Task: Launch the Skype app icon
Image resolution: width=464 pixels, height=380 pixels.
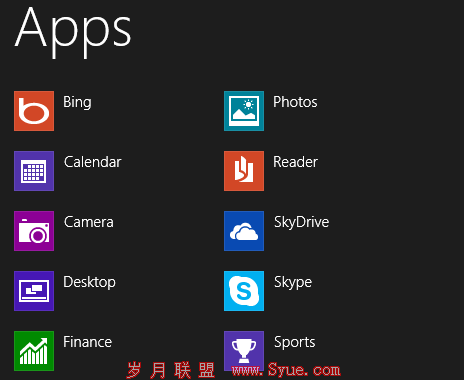Action: coord(244,291)
